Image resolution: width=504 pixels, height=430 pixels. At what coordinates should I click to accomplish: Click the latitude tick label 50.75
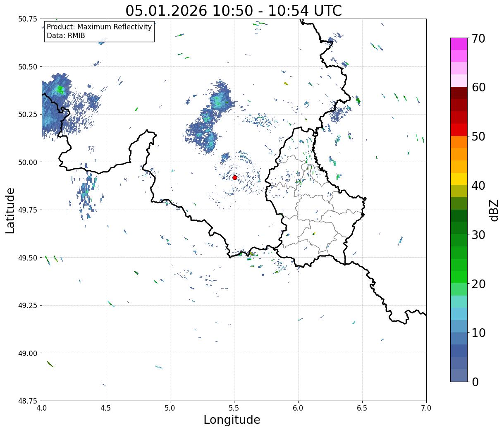pos(28,19)
